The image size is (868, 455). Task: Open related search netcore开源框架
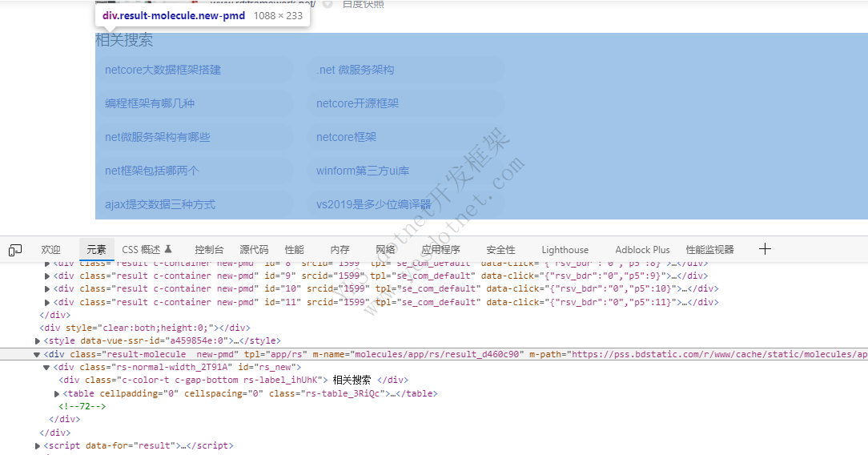click(358, 103)
